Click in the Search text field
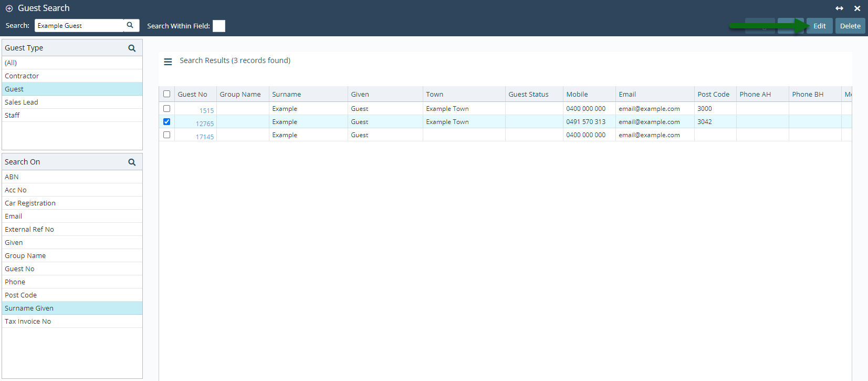The width and height of the screenshot is (868, 381). click(79, 25)
